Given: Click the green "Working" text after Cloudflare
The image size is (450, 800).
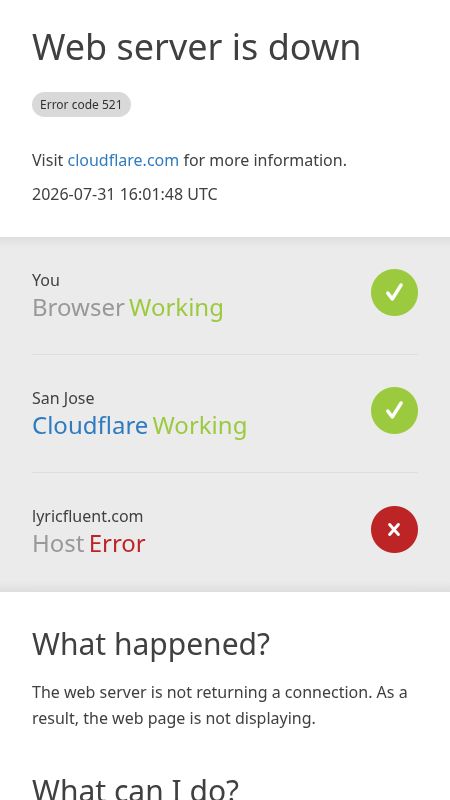Looking at the screenshot, I should (x=199, y=426).
